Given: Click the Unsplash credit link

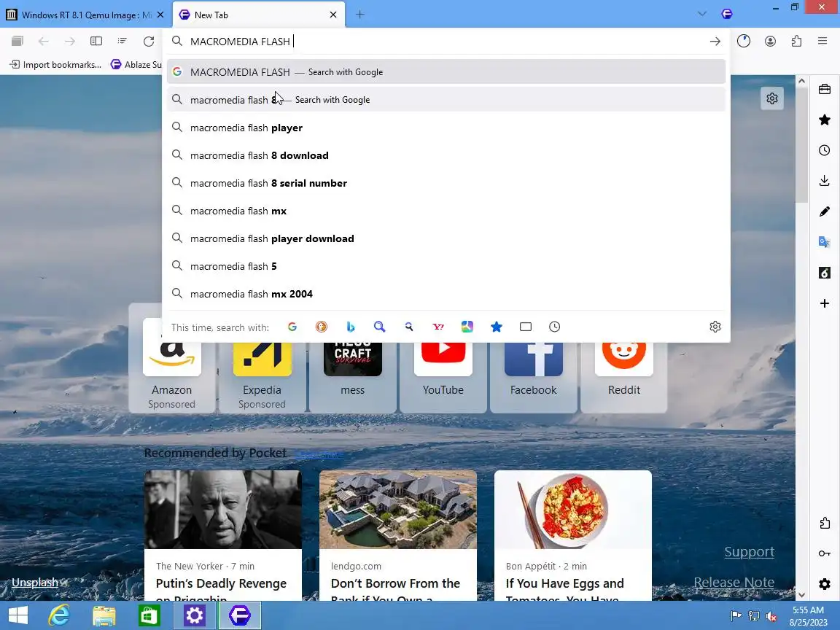Looking at the screenshot, I should point(35,583).
